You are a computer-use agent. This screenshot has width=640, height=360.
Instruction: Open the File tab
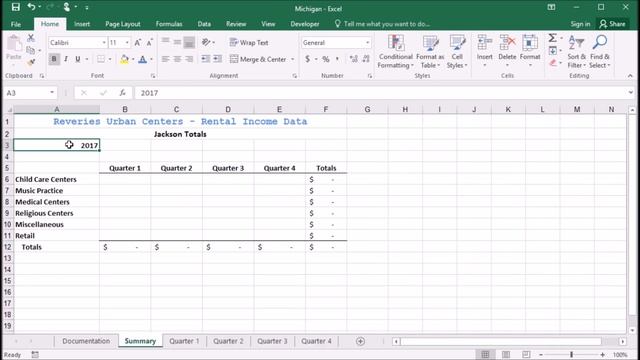coord(16,24)
